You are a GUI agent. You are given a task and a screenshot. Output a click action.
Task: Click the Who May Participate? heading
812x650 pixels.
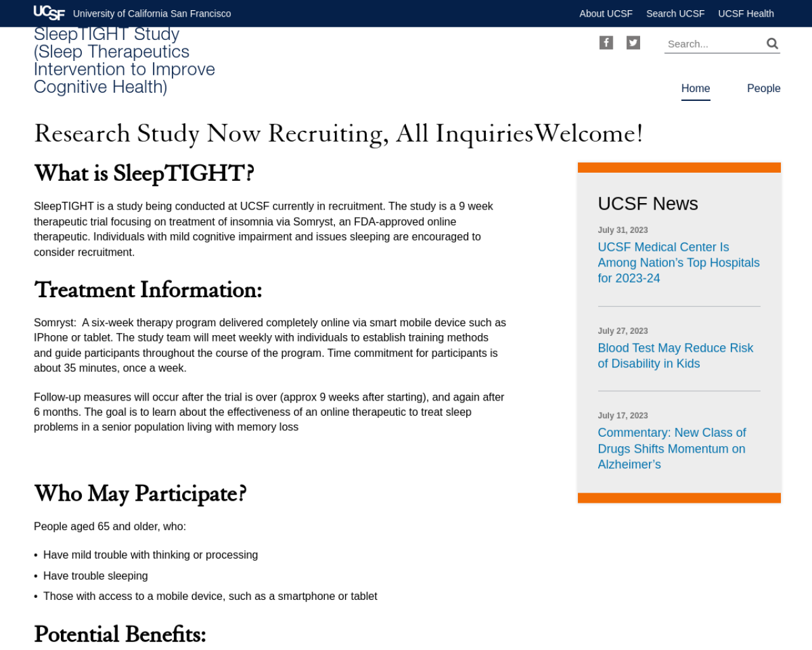point(140,494)
